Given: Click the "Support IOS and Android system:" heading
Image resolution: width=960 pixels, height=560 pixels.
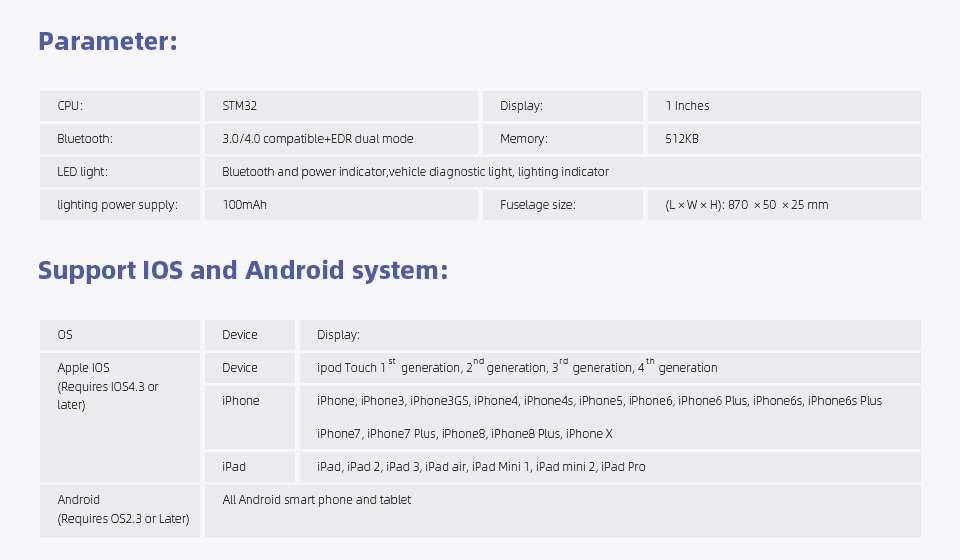Looking at the screenshot, I should click(x=242, y=271).
